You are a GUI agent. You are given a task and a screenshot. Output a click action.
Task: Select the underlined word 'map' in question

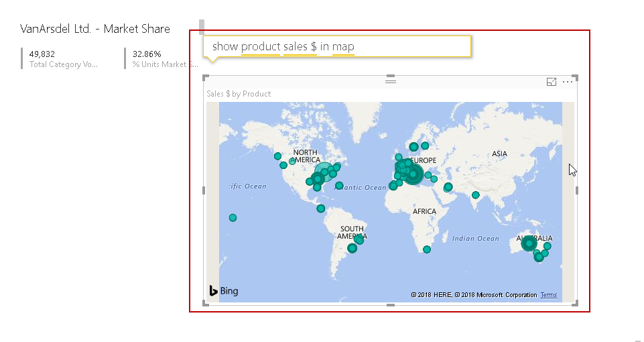pyautogui.click(x=343, y=46)
